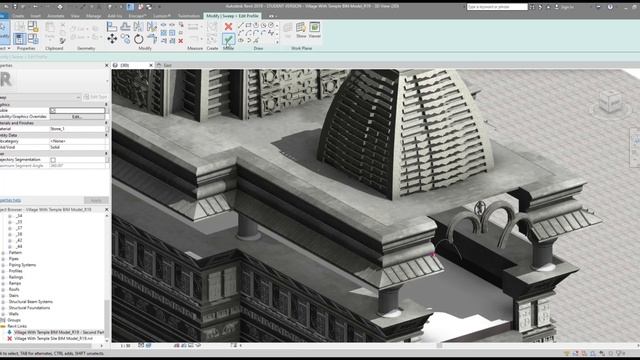Open the Insert ribbon tab
The height and width of the screenshot is (360, 640).
[x=36, y=16]
